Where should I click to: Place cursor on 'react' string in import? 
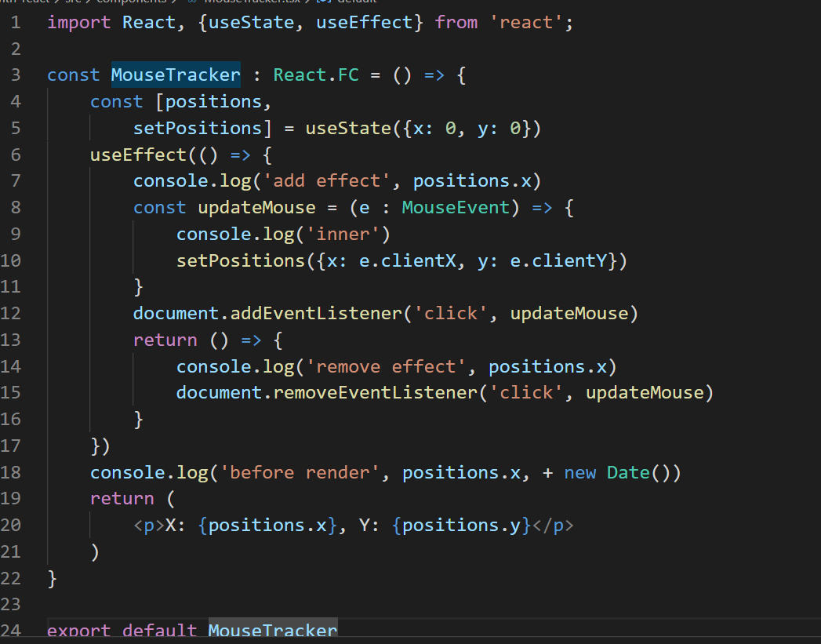point(525,23)
